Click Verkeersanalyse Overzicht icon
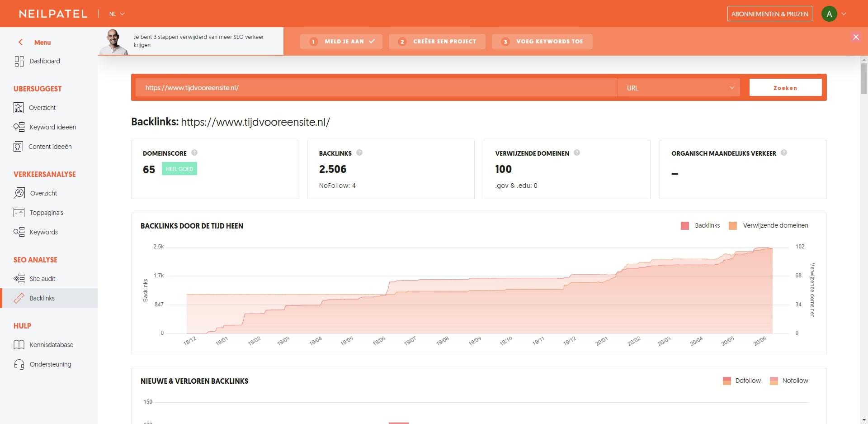868x424 pixels. (19, 193)
